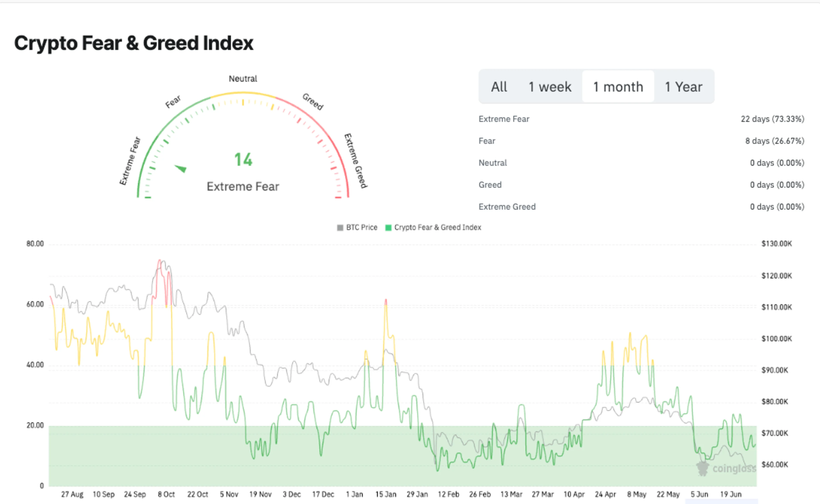Click the $130.00K right axis label
Screen dimensions: 820x504
point(777,244)
